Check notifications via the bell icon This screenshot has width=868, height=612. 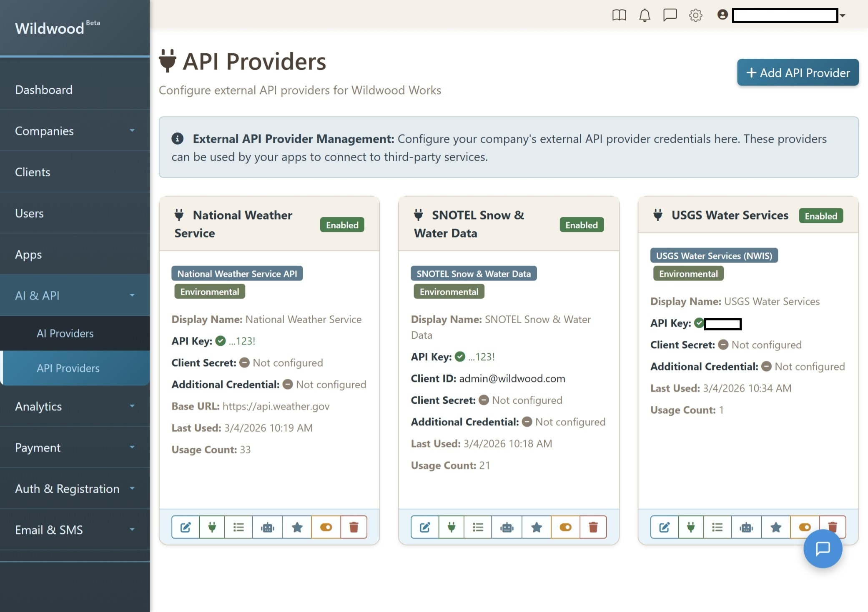tap(645, 15)
